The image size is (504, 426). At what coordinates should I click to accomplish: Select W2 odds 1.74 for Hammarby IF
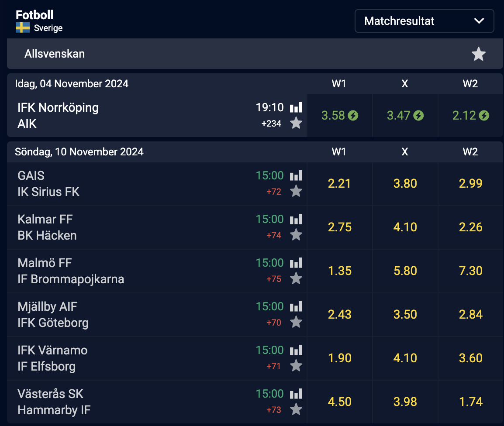point(470,402)
